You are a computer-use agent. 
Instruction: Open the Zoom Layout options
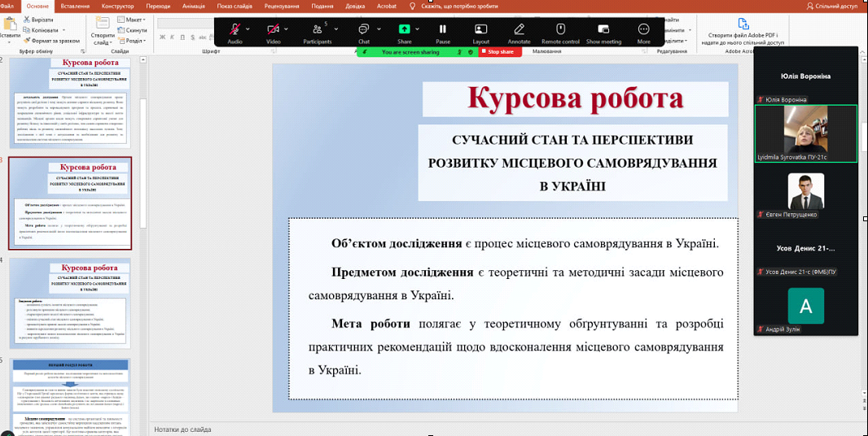(x=481, y=29)
